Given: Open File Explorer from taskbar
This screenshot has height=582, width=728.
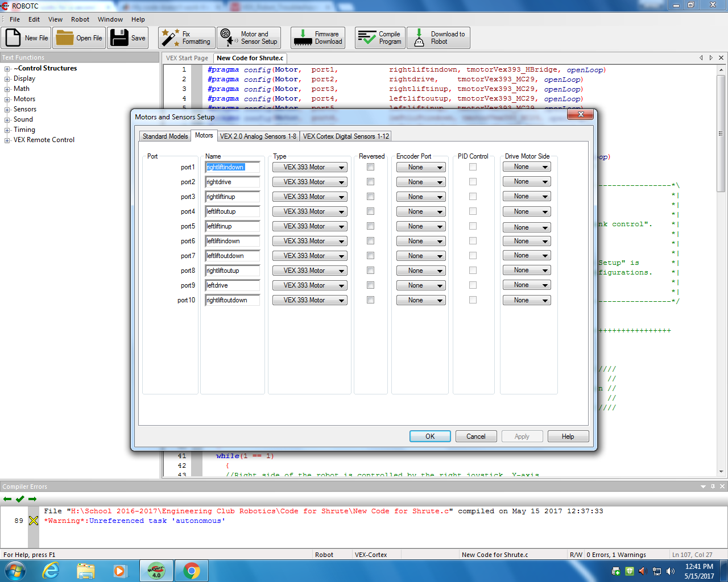Looking at the screenshot, I should (x=86, y=571).
